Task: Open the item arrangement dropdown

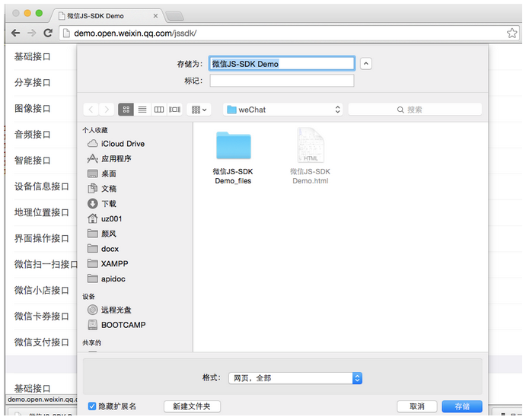Action: 199,110
